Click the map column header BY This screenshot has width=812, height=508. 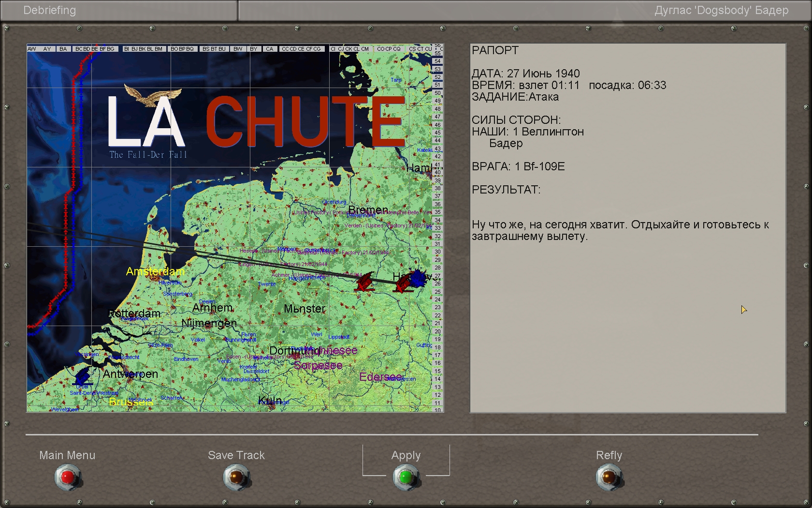coord(254,49)
